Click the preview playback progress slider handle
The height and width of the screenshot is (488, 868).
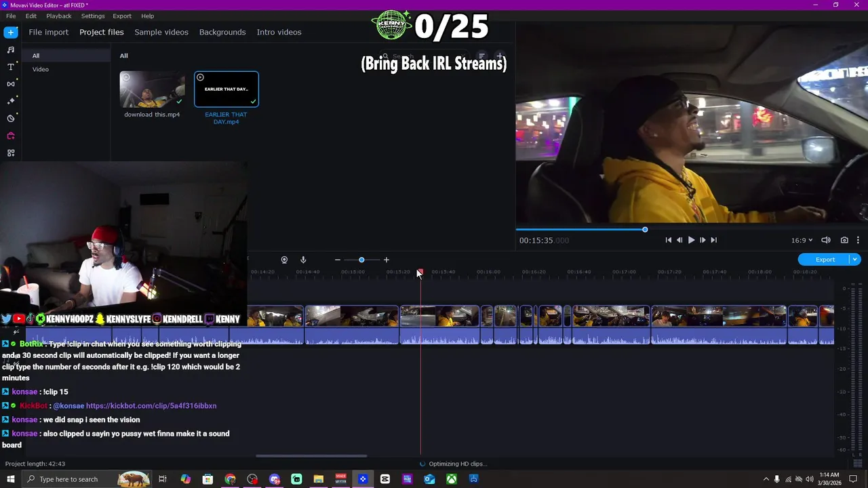(645, 230)
